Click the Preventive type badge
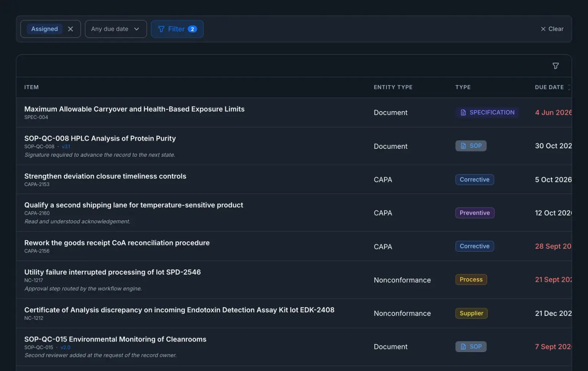The height and width of the screenshot is (371, 588). (x=475, y=213)
